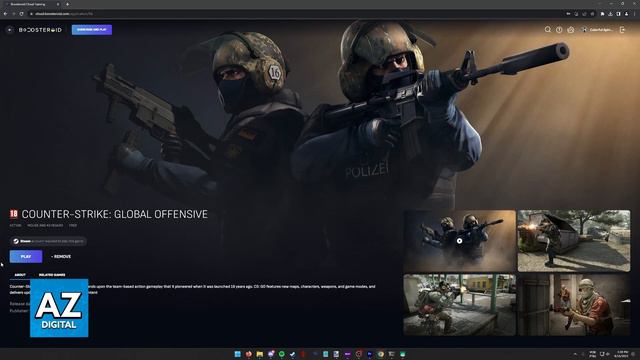
Task: Click the system tray network and volume icons
Action: pos(605,354)
